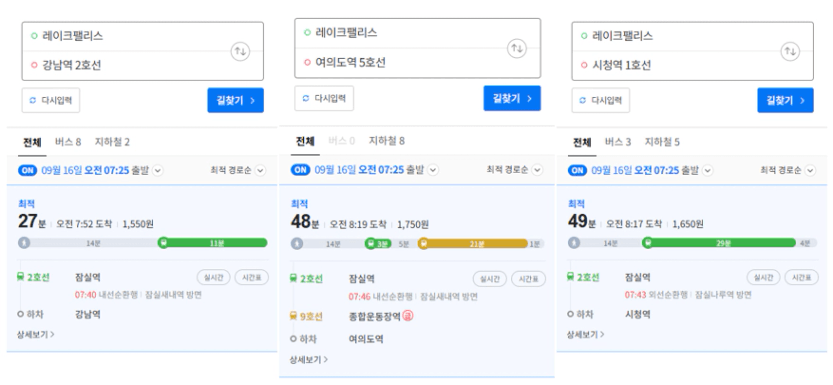Swap origin and destination for 여의도역 route
The height and width of the screenshot is (385, 833).
click(517, 48)
